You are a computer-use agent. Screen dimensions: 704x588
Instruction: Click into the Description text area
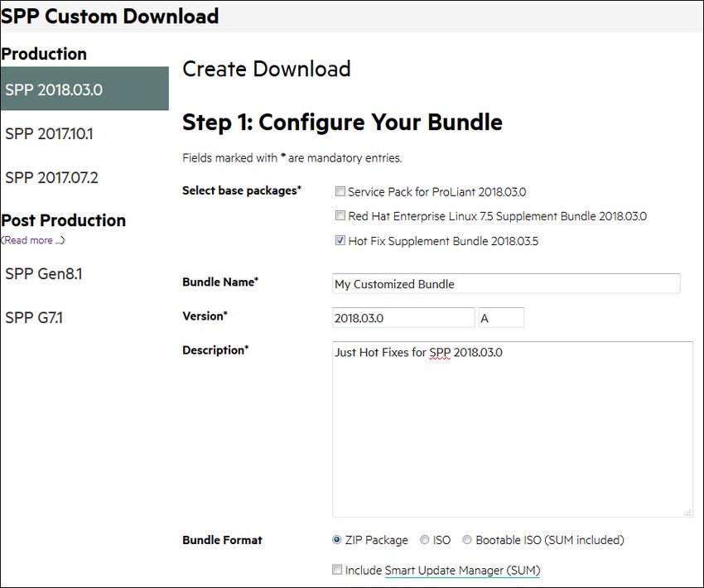click(513, 429)
